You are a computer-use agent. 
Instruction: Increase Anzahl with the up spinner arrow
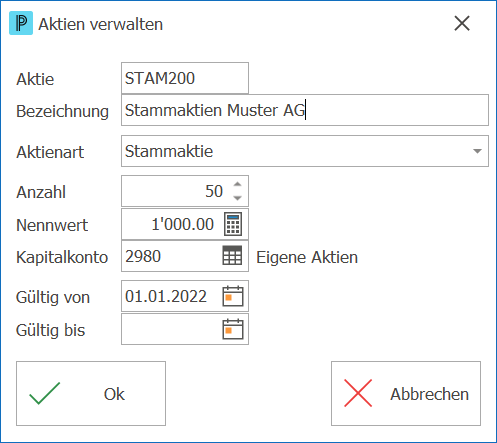tap(237, 184)
